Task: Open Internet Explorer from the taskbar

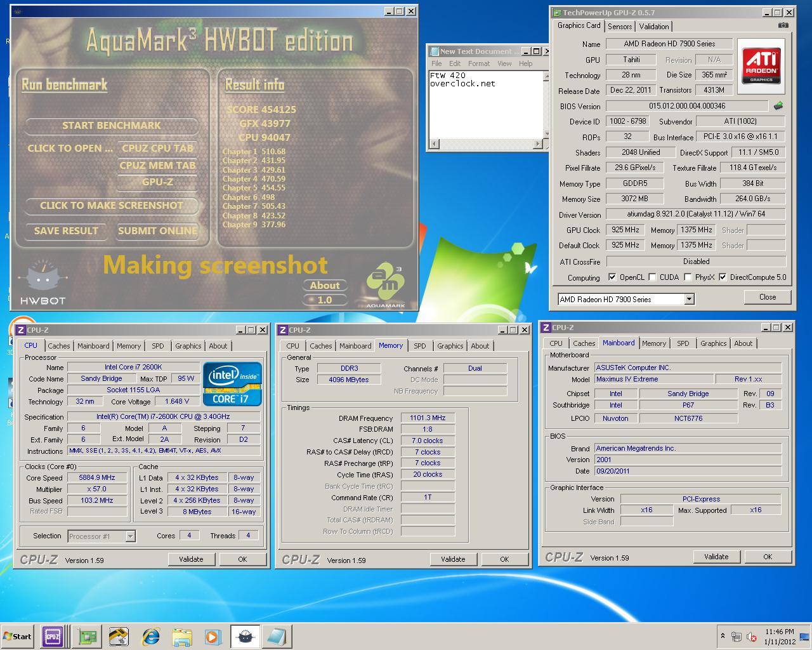Action: click(151, 637)
